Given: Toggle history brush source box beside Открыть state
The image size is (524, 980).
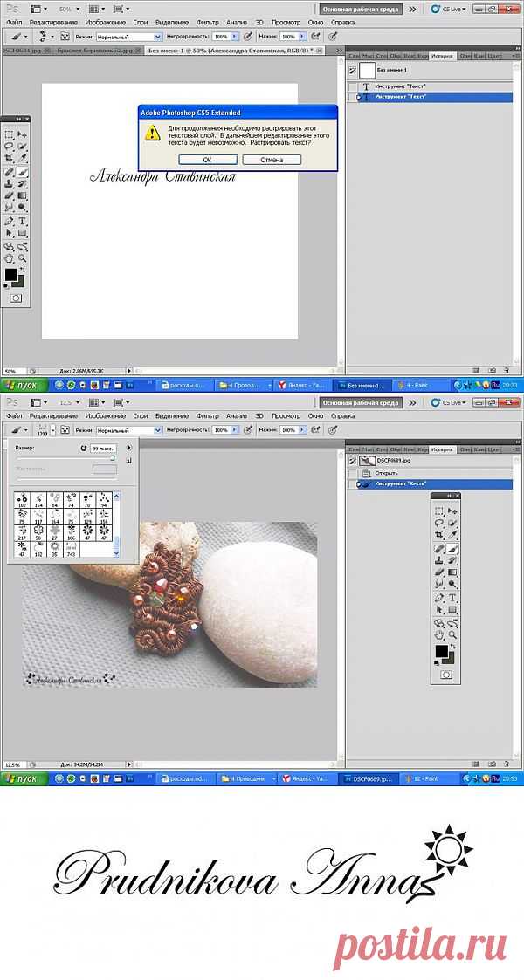Looking at the screenshot, I should pyautogui.click(x=352, y=473).
